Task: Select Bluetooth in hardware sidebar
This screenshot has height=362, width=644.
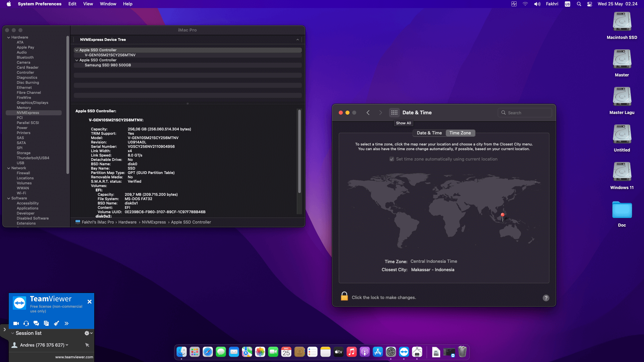Action: point(25,57)
